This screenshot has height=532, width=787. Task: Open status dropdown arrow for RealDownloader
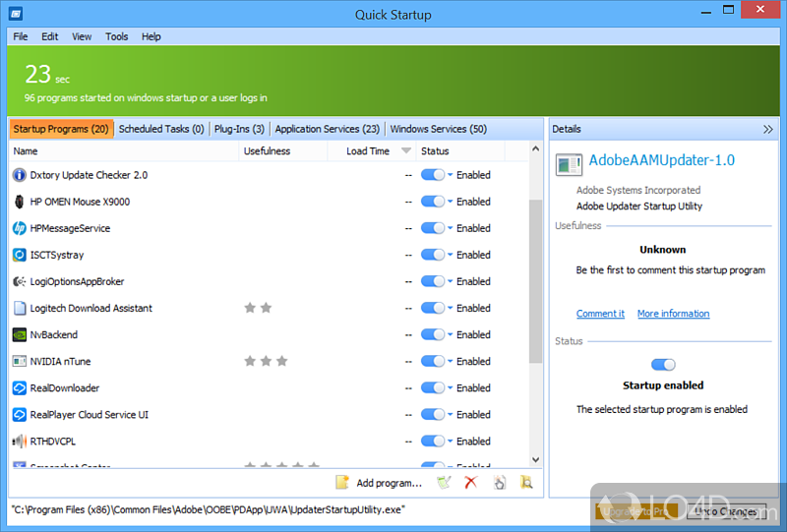click(451, 388)
